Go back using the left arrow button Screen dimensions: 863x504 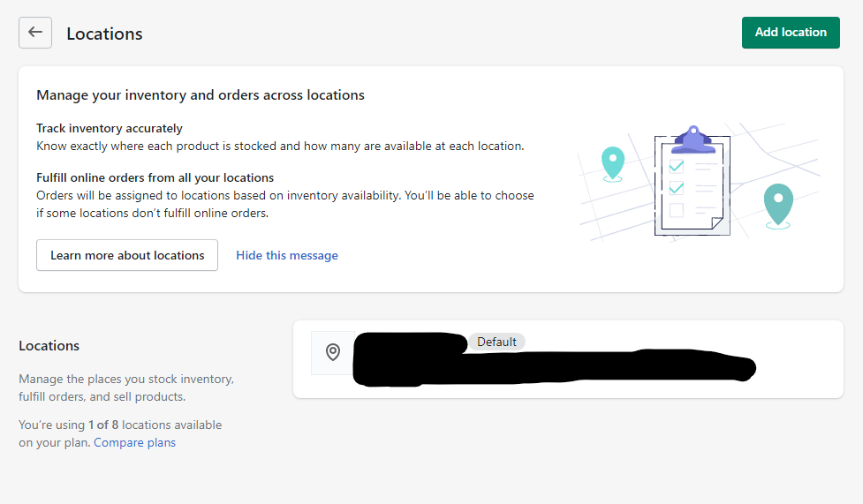(35, 33)
